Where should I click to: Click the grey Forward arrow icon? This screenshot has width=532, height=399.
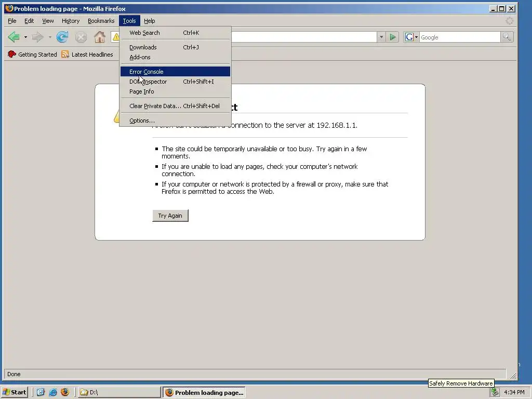(x=37, y=37)
